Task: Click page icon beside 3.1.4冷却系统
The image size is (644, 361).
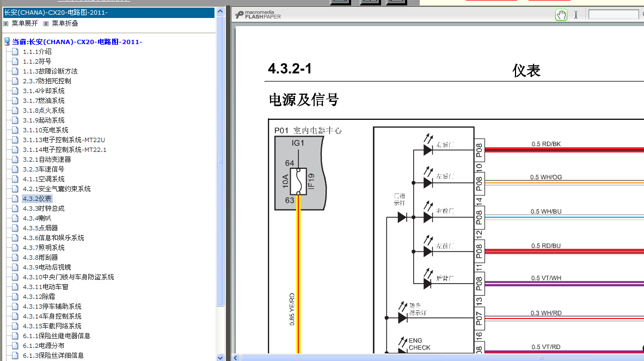Action: (x=15, y=91)
